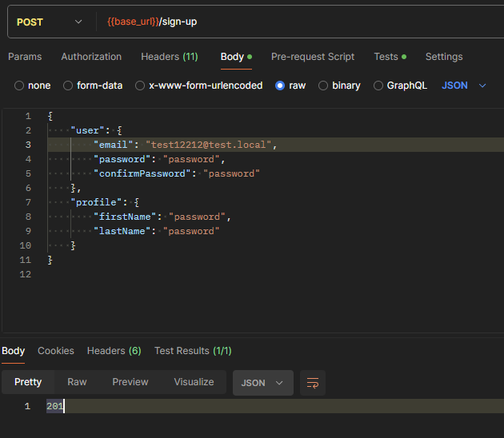Screen dimensions: 504x438
Task: Open the response Body tab
Action: coord(13,351)
